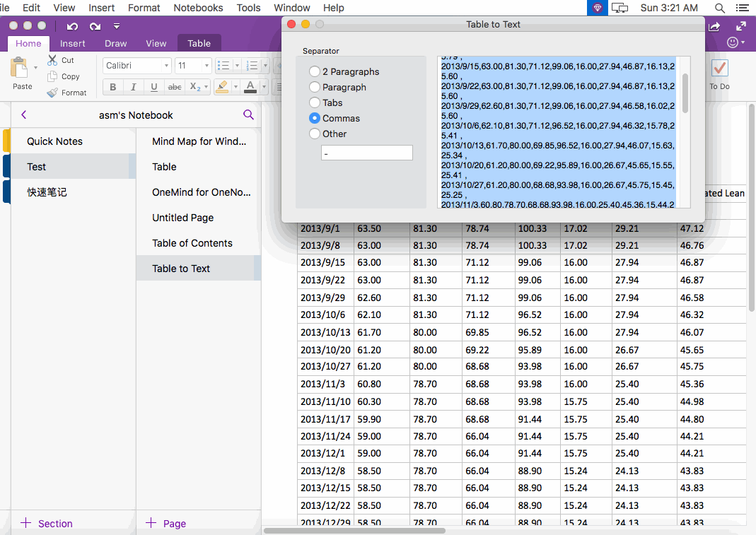Expand the bulleted list style dropdown
Image resolution: width=756 pixels, height=535 pixels.
(235, 65)
